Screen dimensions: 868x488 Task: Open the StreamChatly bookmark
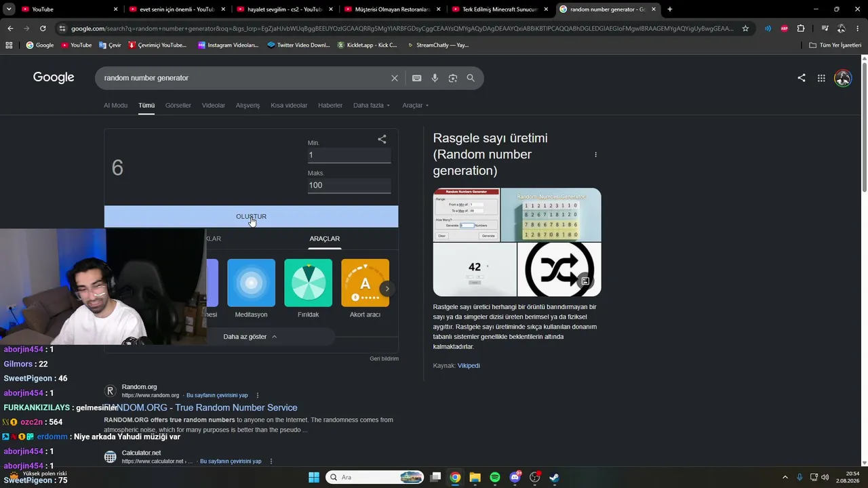437,45
